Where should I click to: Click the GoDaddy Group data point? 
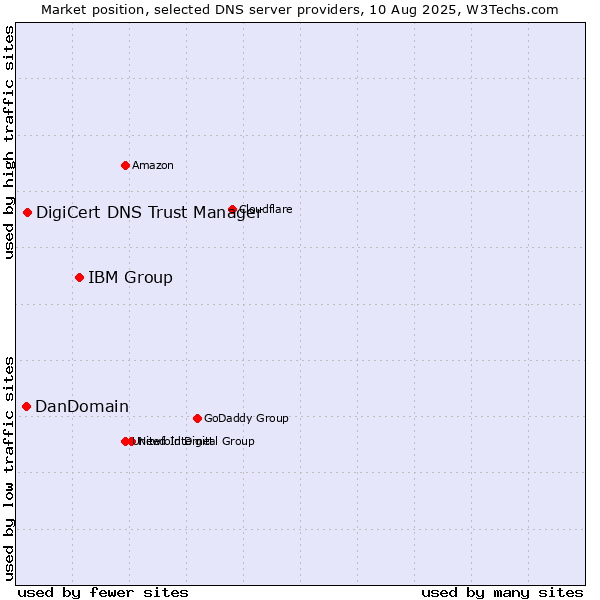(x=197, y=418)
